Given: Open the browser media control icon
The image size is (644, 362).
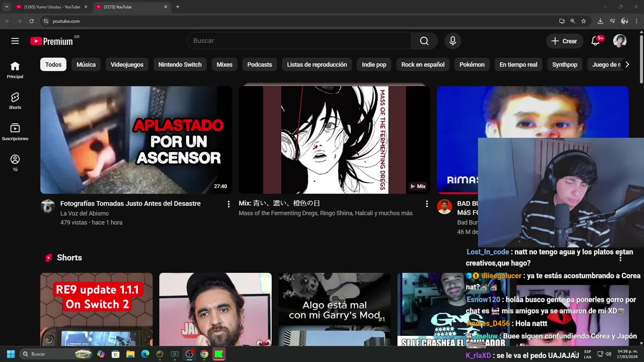Looking at the screenshot, I should click(x=612, y=21).
